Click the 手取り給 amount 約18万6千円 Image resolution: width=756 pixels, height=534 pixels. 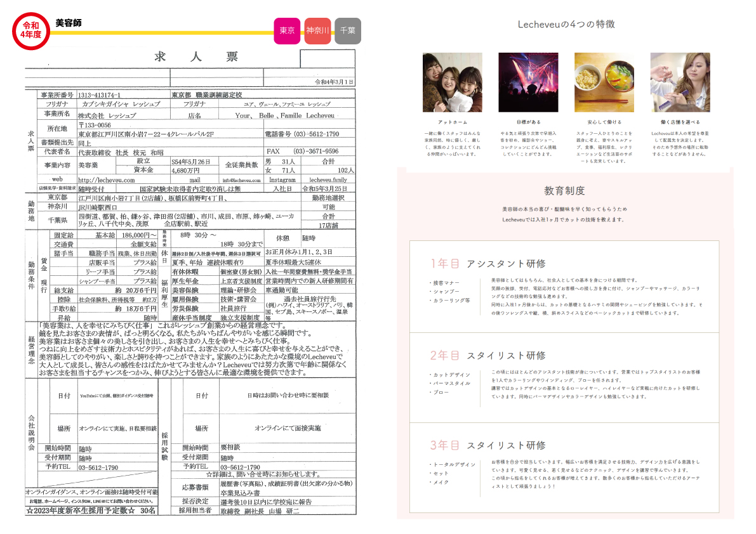click(136, 309)
